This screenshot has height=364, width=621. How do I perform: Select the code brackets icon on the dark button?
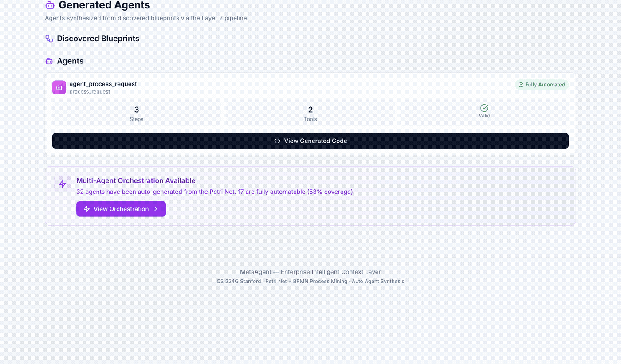(x=277, y=141)
